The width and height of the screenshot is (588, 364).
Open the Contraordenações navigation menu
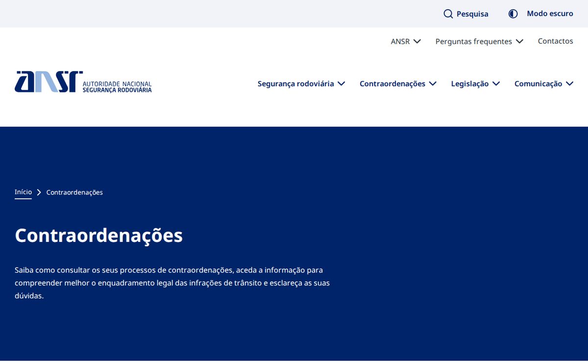pos(398,83)
